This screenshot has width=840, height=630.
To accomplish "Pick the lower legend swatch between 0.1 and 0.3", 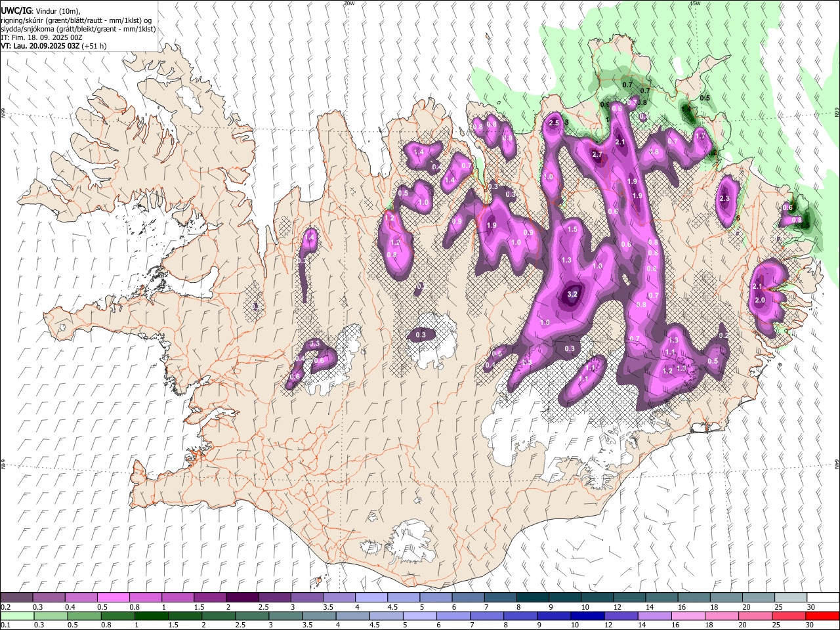I will 17,616.
